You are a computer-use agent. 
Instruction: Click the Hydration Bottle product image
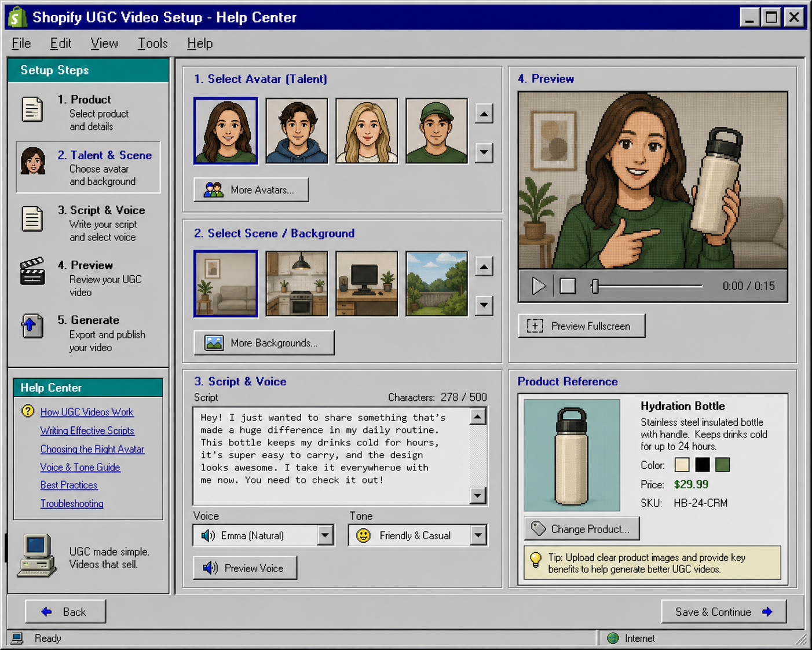572,455
